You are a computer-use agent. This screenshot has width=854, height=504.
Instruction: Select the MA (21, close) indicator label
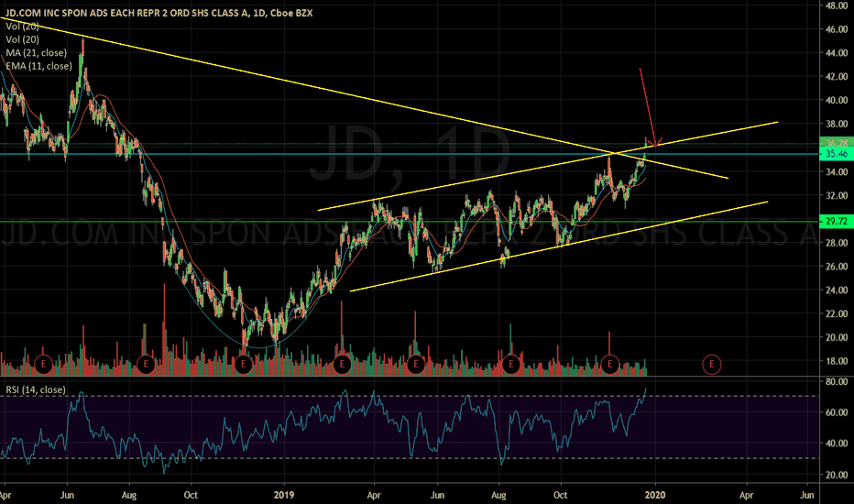click(36, 53)
